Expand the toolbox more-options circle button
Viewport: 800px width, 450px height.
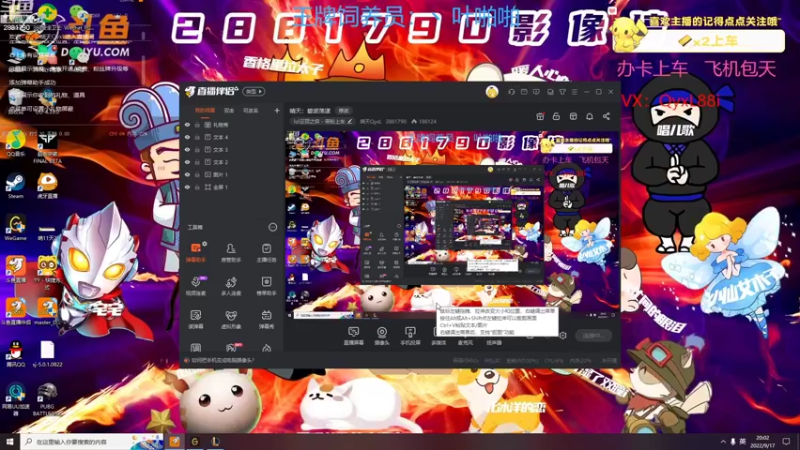pos(272,227)
